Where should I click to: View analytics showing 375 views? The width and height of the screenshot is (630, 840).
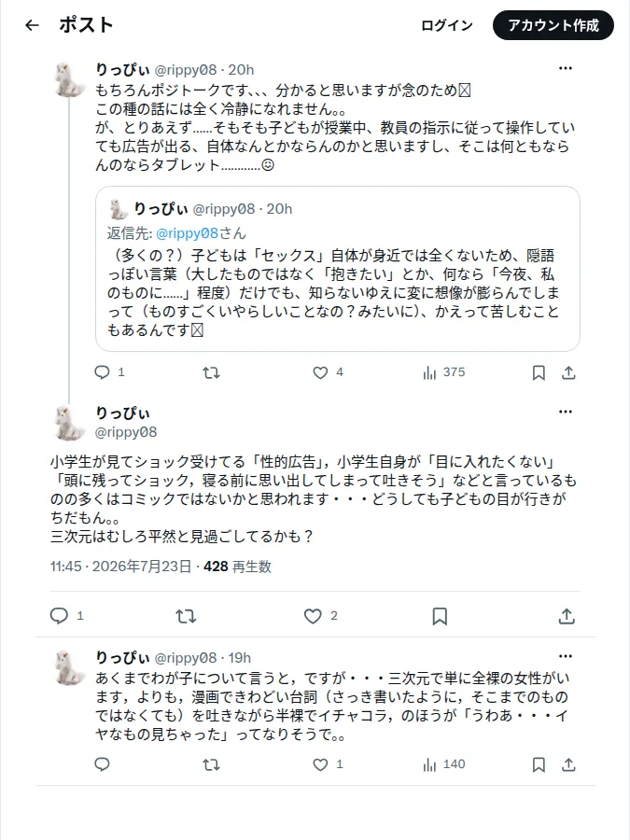click(x=443, y=372)
